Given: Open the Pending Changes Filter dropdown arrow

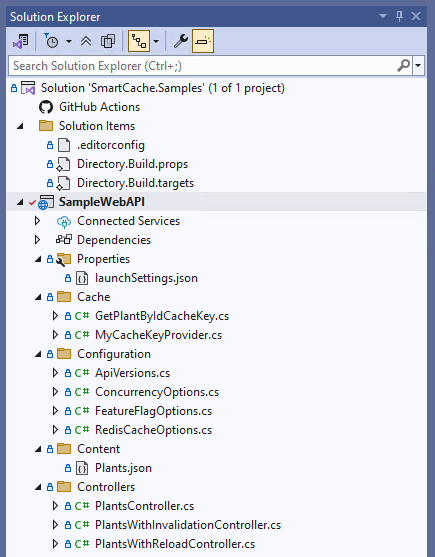Looking at the screenshot, I should [x=69, y=42].
